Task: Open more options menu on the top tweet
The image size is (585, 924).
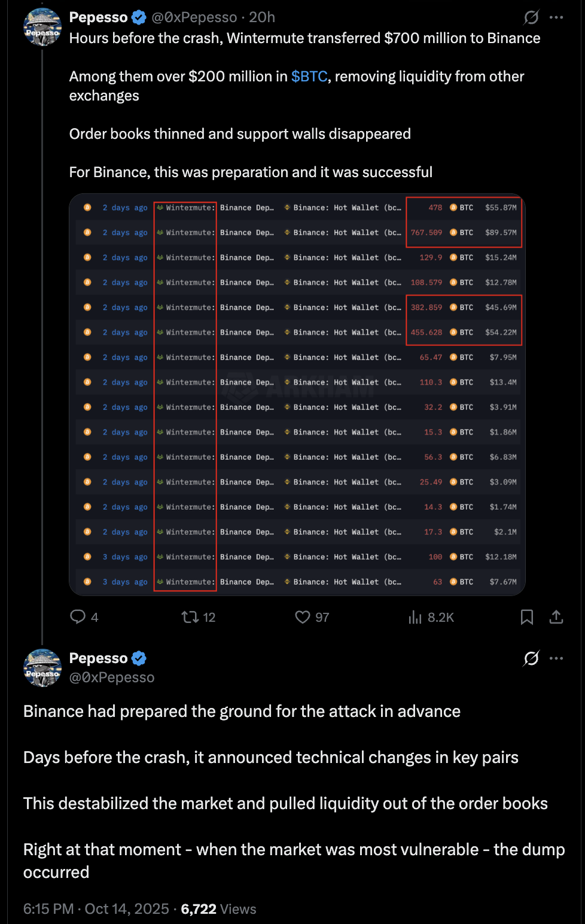Action: pos(556,17)
